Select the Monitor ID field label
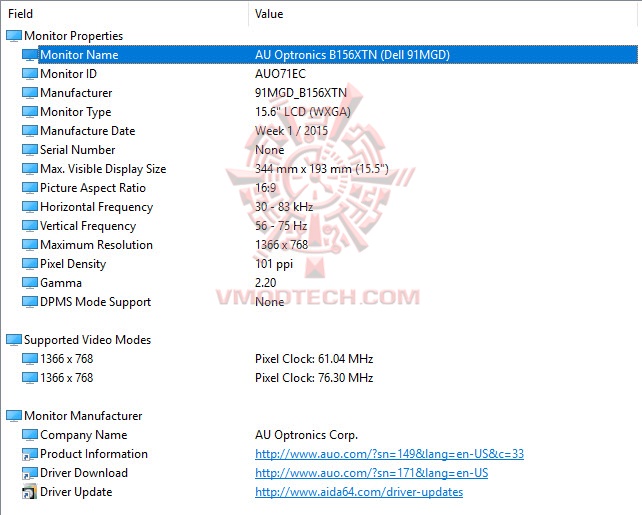 click(x=68, y=74)
